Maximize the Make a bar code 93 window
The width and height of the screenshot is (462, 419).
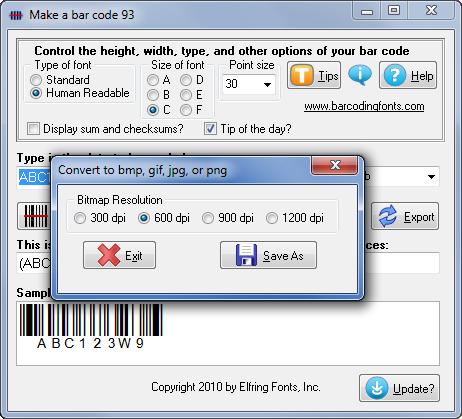click(x=394, y=11)
